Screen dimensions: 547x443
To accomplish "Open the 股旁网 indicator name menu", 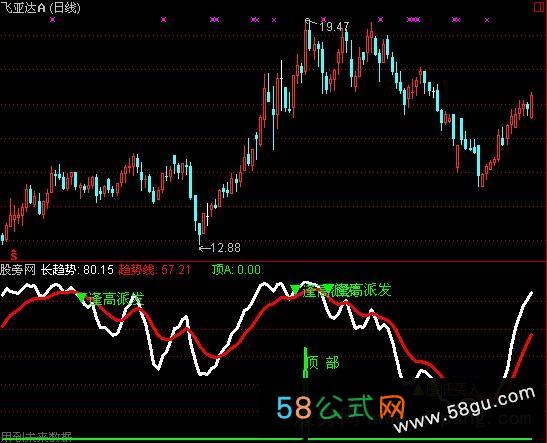I will (18, 270).
